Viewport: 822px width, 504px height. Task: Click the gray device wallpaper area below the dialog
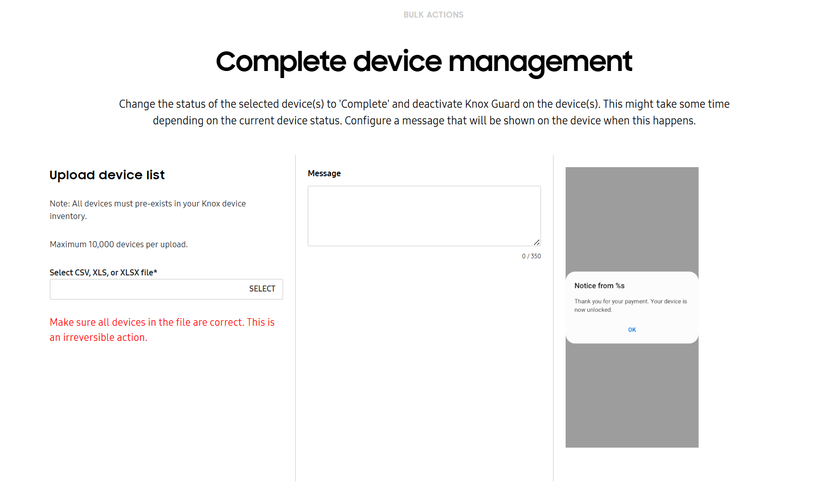pyautogui.click(x=632, y=398)
